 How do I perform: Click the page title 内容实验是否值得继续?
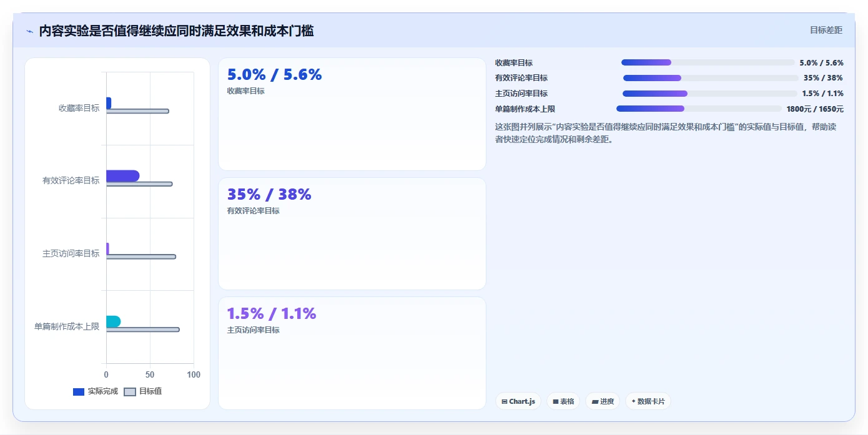(177, 31)
